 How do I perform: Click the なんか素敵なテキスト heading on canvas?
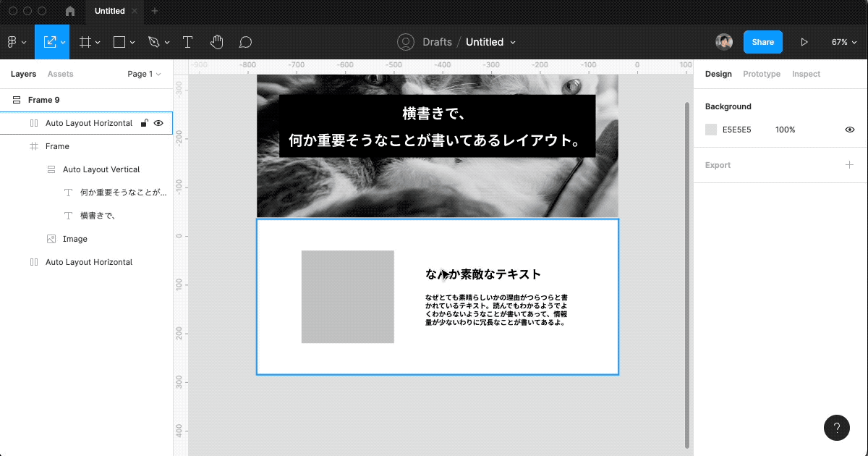pos(483,274)
